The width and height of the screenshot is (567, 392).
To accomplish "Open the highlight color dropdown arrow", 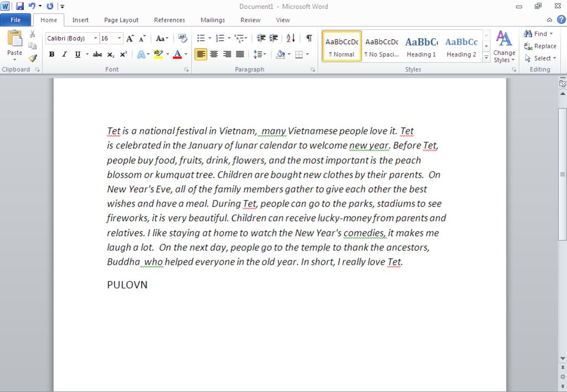I will (167, 54).
